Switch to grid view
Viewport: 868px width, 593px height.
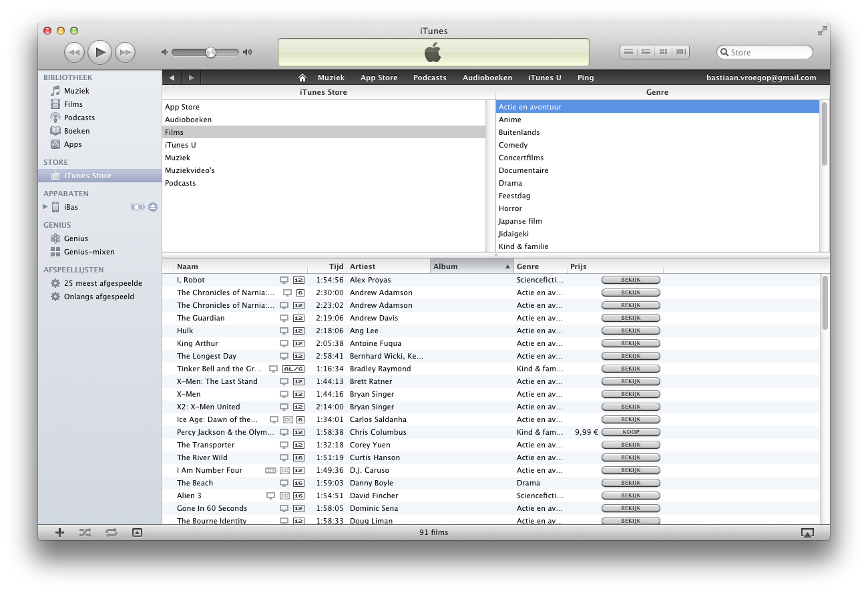[663, 52]
